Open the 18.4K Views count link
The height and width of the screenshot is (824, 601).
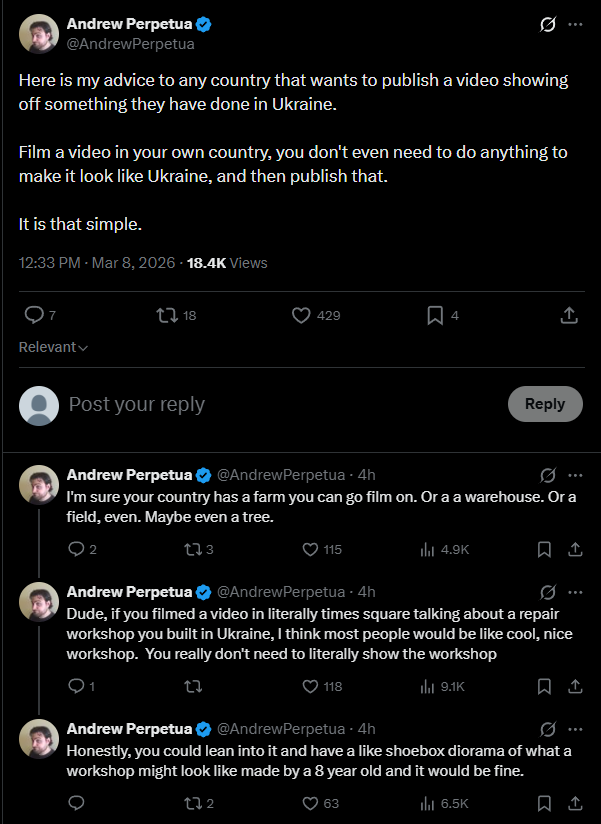coord(227,263)
